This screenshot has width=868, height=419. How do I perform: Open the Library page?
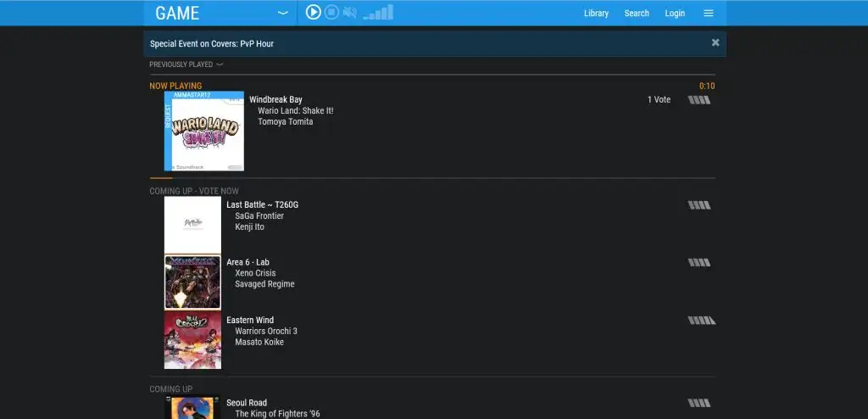point(596,14)
